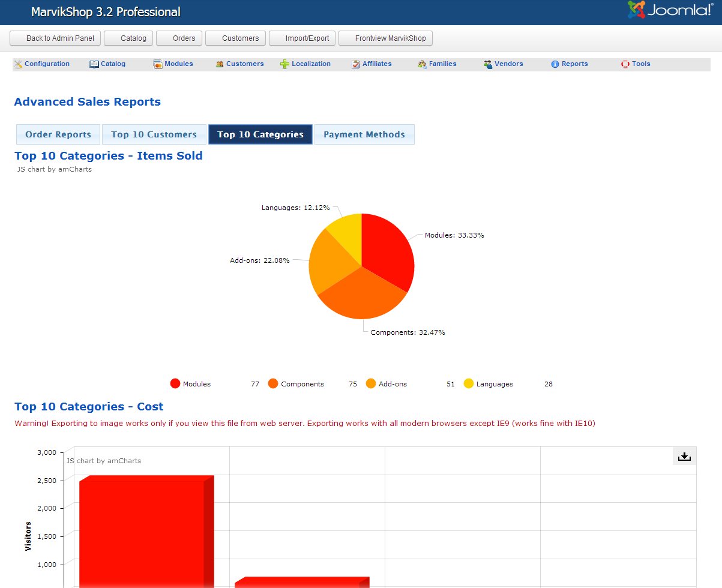Click the 'Languages: 12.12%' pie label
This screenshot has width=722, height=588.
pyautogui.click(x=295, y=208)
